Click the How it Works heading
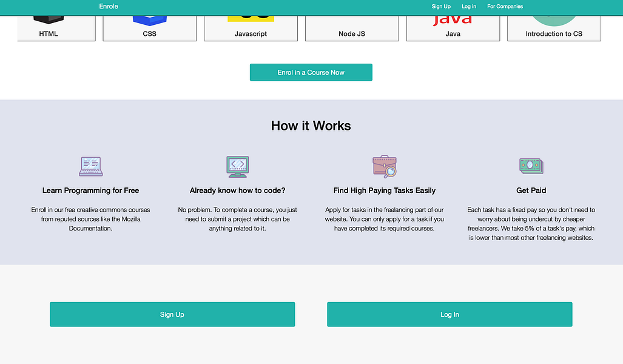Screen dimensions: 623x364 click(x=311, y=126)
